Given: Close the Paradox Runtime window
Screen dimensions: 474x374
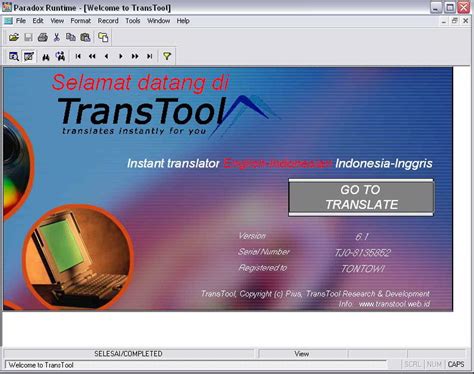Looking at the screenshot, I should point(464,7).
